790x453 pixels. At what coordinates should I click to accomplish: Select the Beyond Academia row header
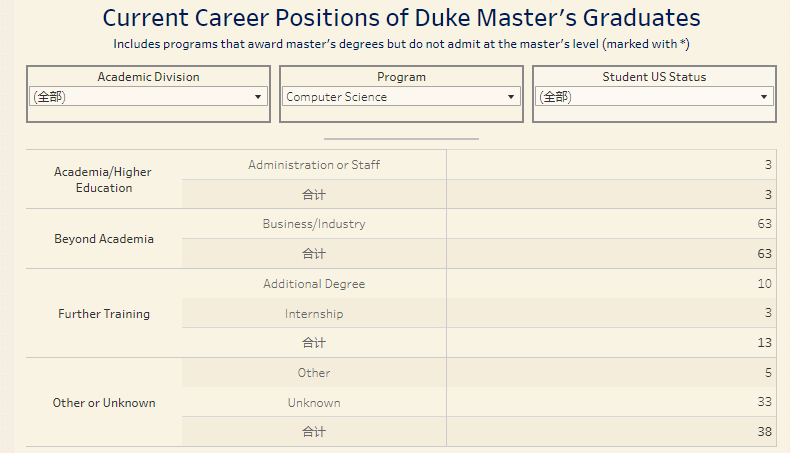click(x=104, y=239)
